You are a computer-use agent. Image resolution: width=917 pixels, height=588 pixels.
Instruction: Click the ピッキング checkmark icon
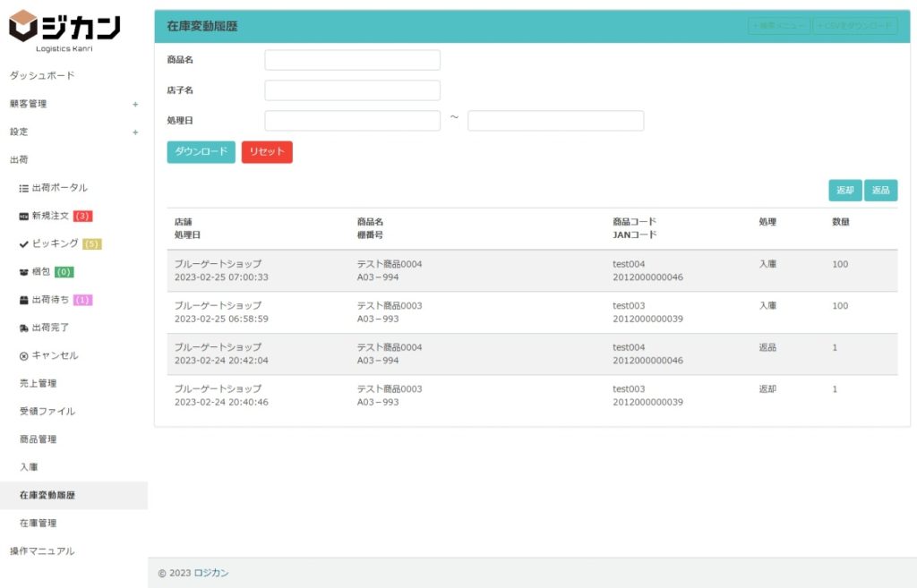(24, 243)
